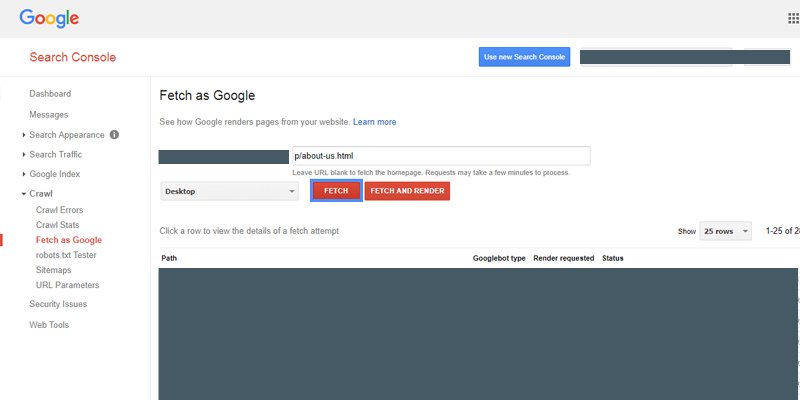Click the Fetch as Google page heading
This screenshot has width=800, height=400.
tap(207, 95)
